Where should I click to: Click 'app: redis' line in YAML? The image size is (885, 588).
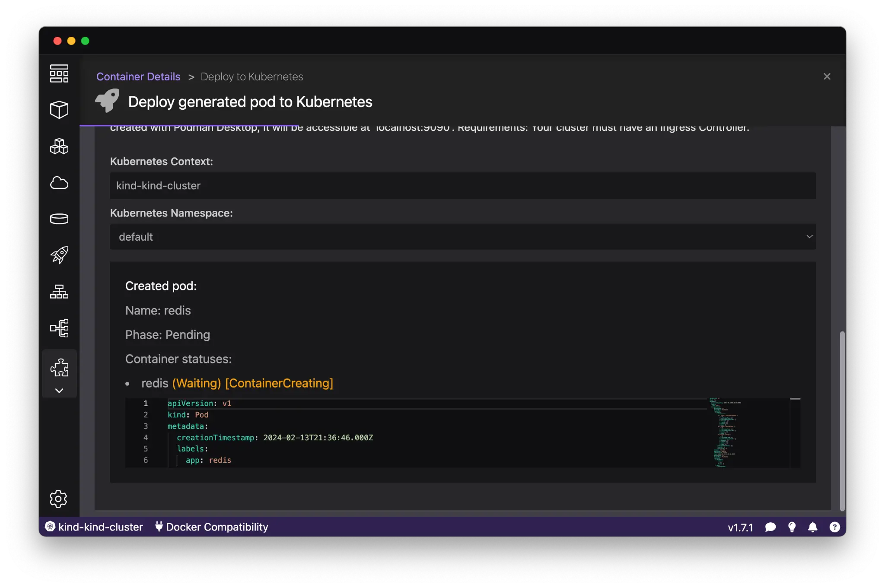click(208, 461)
